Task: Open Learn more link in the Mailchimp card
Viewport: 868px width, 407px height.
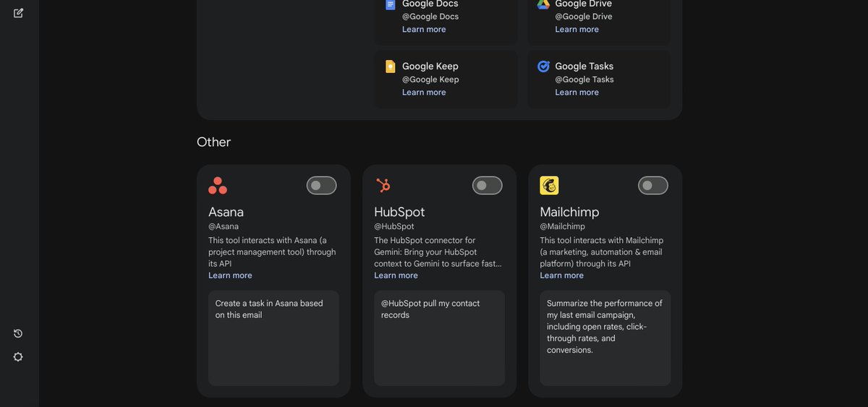Action: [x=562, y=275]
